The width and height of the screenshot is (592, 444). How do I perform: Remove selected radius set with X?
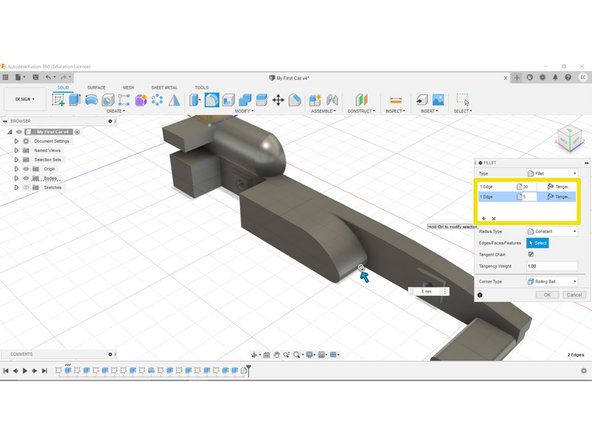pyautogui.click(x=493, y=218)
